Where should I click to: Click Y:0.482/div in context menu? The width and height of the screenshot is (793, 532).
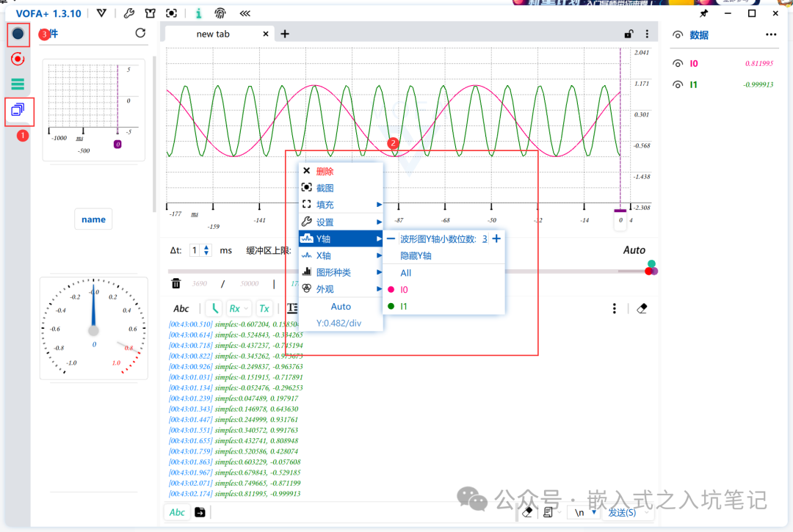[338, 324]
